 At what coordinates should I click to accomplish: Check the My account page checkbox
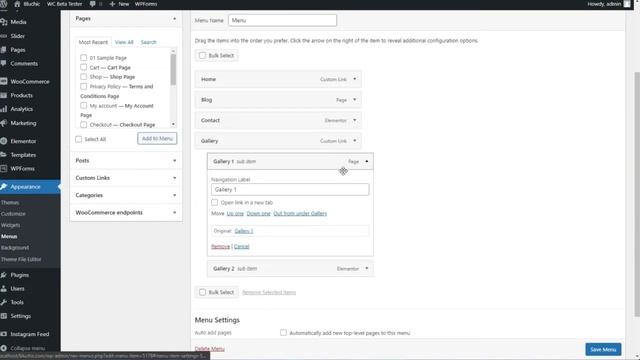coord(84,105)
